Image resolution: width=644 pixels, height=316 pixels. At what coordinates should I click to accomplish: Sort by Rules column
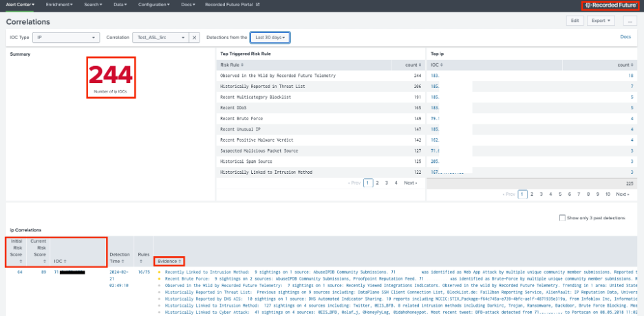(144, 258)
